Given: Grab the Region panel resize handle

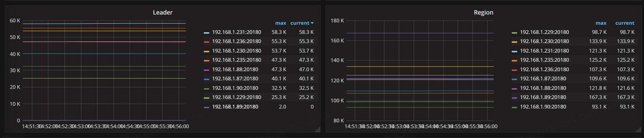Looking at the screenshot, I should 639,130.
